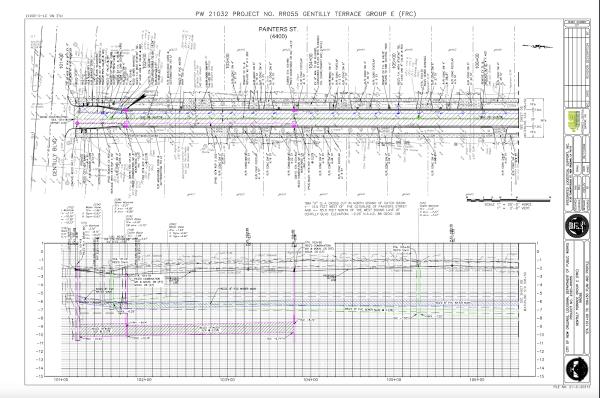Click the north arrow symbol on the plan

pyautogui.click(x=538, y=46)
